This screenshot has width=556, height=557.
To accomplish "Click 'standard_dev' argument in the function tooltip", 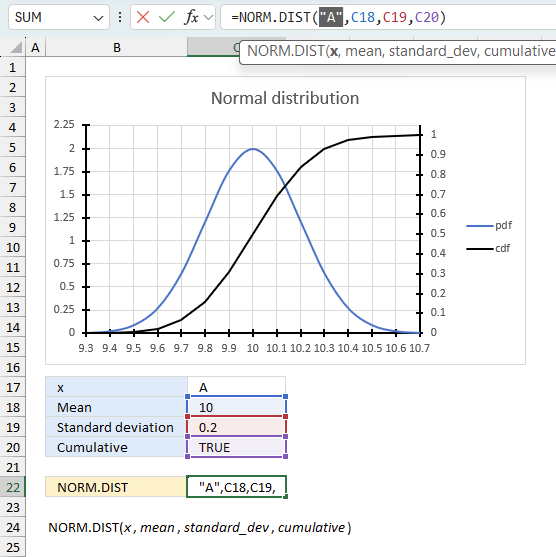I will [432, 52].
